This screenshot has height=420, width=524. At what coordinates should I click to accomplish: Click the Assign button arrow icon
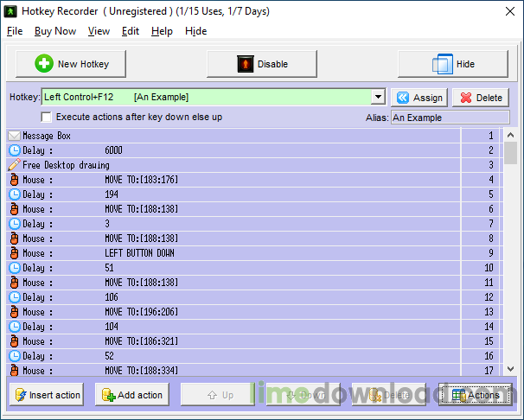[x=403, y=98]
